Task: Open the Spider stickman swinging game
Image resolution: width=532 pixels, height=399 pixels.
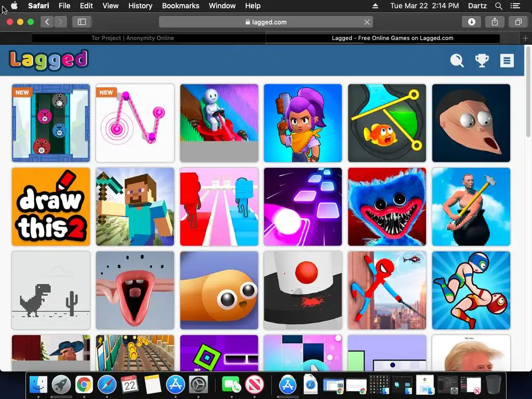Action: (x=387, y=290)
